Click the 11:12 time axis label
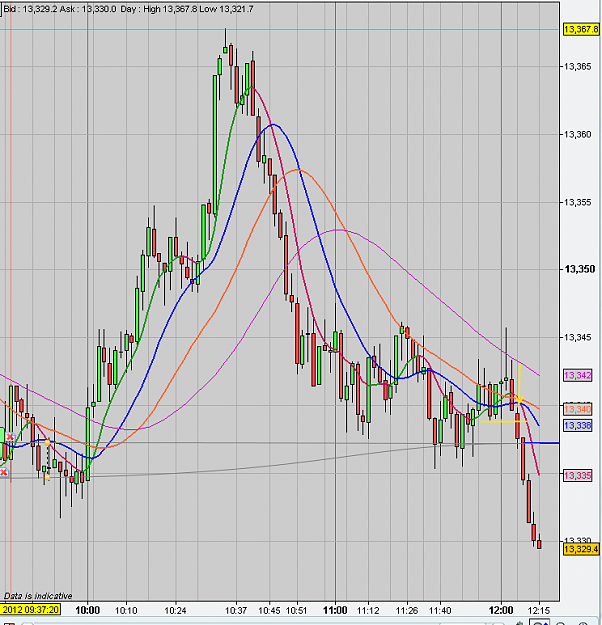Viewport: 602px width, 625px height. point(368,610)
